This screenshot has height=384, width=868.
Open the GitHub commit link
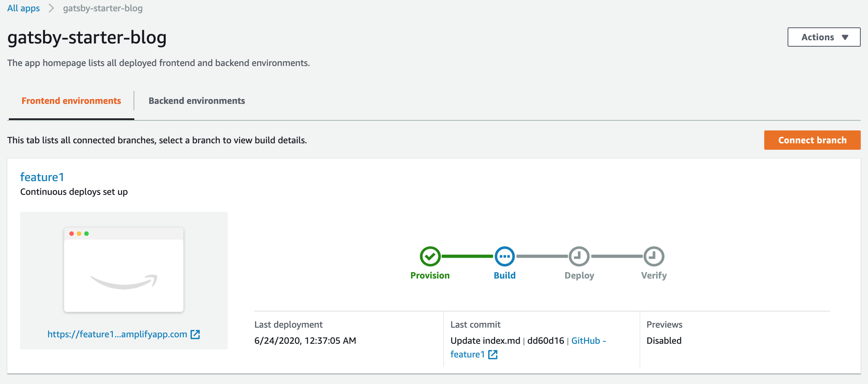point(588,341)
